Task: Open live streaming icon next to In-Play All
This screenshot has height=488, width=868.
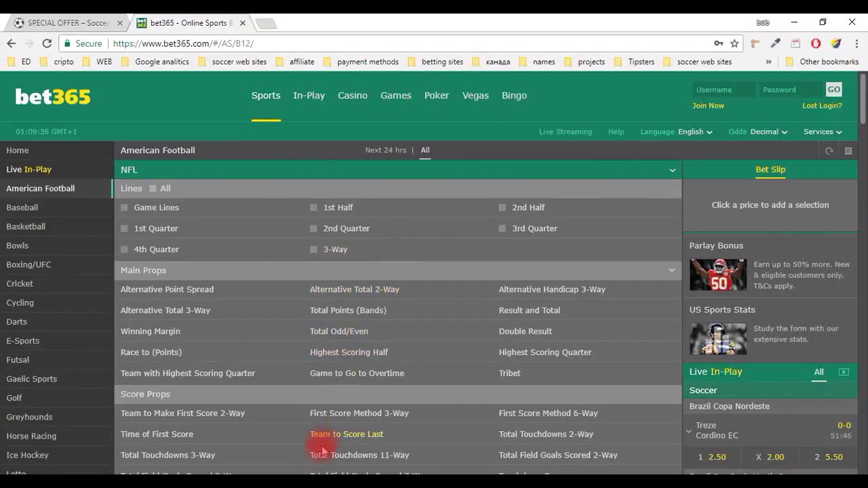Action: click(x=844, y=372)
